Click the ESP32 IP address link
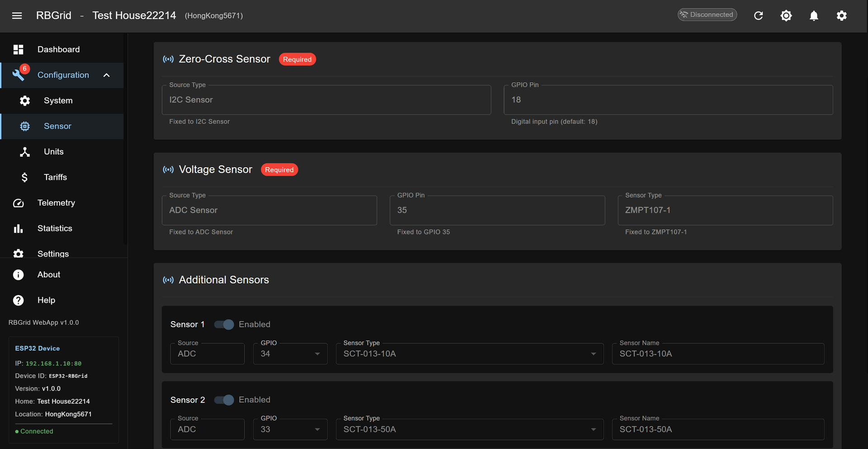 [53, 364]
